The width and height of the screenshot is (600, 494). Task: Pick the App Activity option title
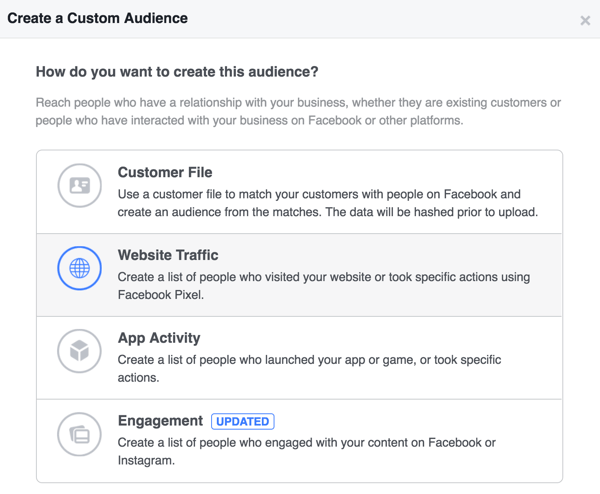pyautogui.click(x=159, y=338)
